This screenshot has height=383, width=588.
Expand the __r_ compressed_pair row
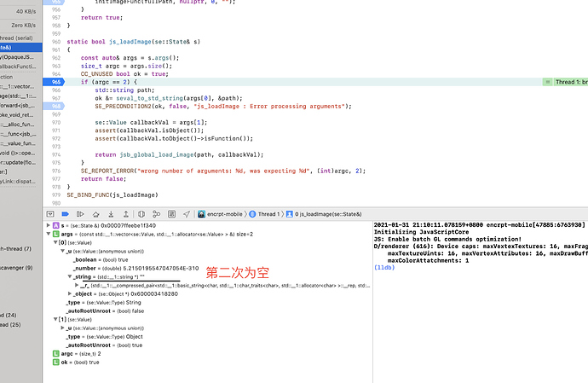point(77,286)
